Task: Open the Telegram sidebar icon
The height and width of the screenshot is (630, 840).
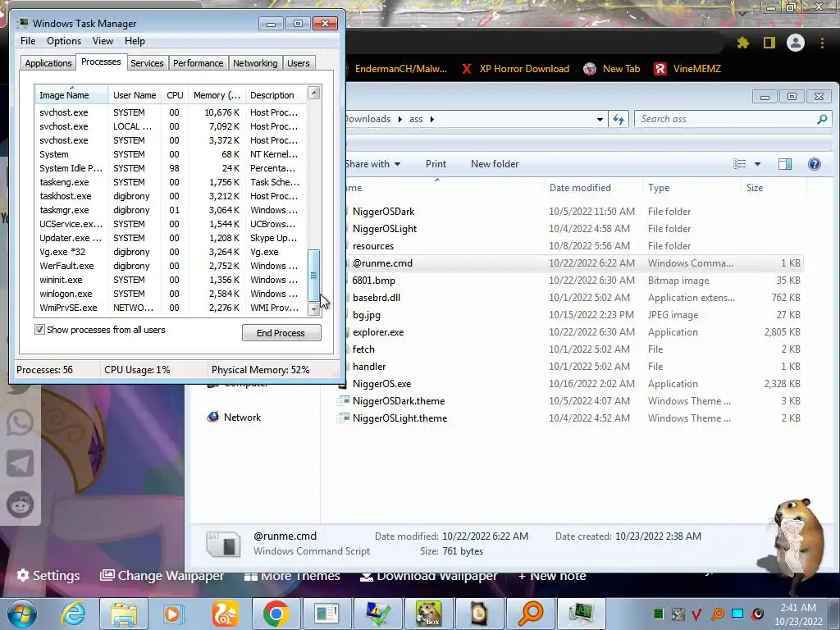Action: [20, 463]
